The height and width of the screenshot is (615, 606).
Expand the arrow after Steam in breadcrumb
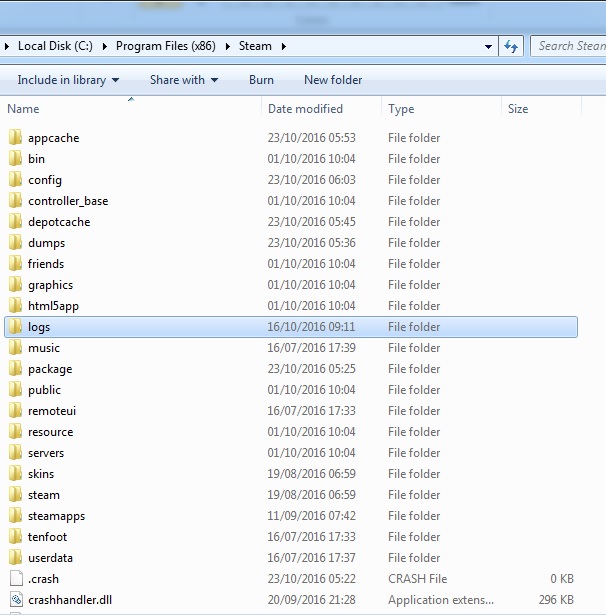[284, 46]
